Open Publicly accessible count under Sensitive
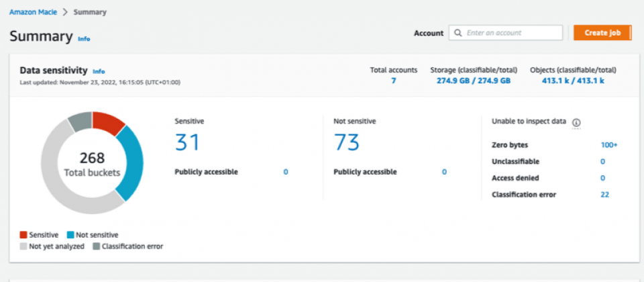644x282 pixels. tap(286, 172)
